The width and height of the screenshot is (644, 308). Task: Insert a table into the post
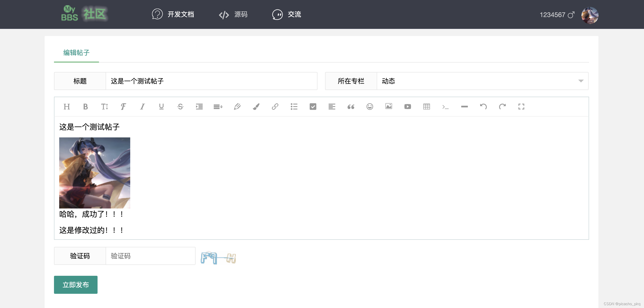click(426, 107)
